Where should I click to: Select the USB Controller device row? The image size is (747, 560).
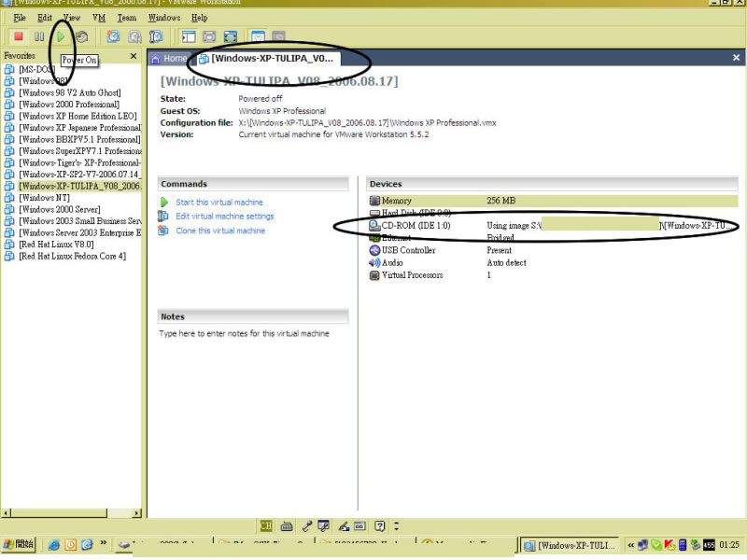pyautogui.click(x=553, y=250)
